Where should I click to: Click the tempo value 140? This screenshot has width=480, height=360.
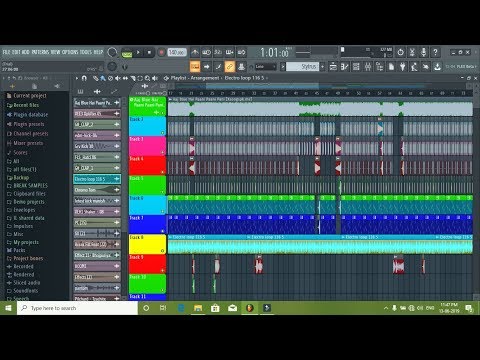tap(177, 52)
